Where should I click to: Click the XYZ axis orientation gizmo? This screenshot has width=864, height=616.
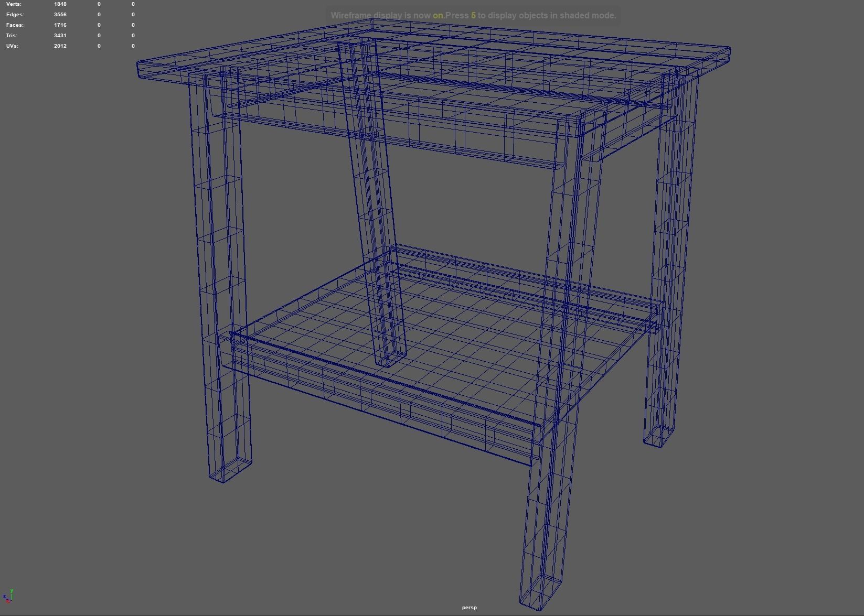8,595
